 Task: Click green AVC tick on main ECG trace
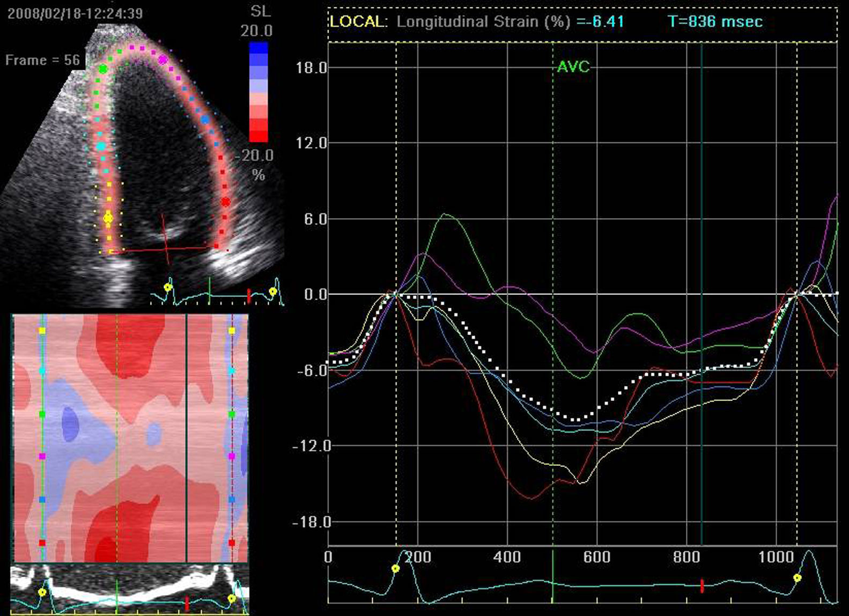click(552, 584)
